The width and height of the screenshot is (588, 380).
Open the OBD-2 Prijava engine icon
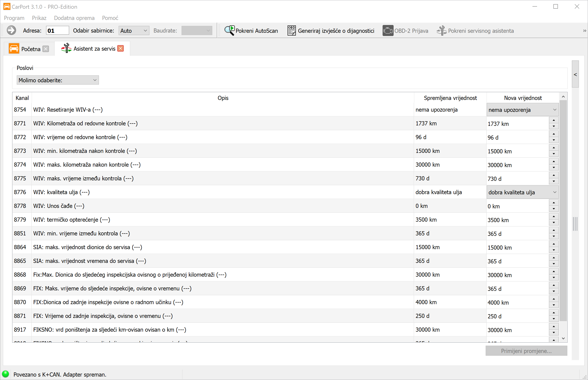(x=388, y=31)
